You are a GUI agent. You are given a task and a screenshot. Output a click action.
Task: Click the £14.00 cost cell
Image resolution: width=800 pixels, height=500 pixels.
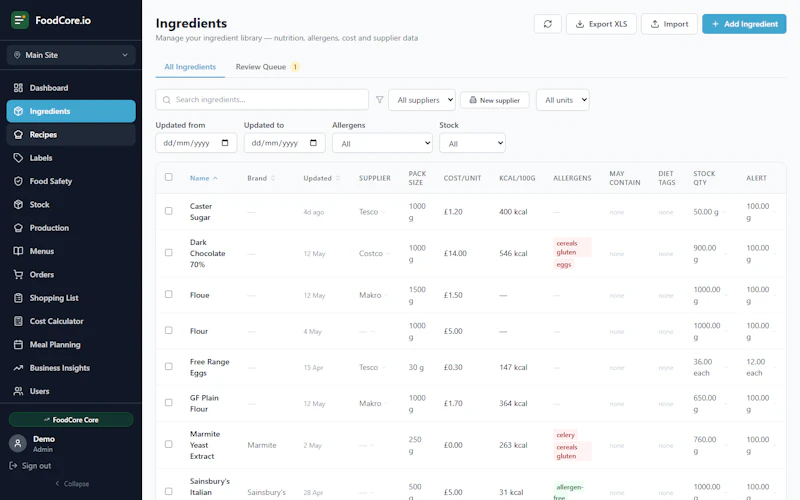coord(455,253)
